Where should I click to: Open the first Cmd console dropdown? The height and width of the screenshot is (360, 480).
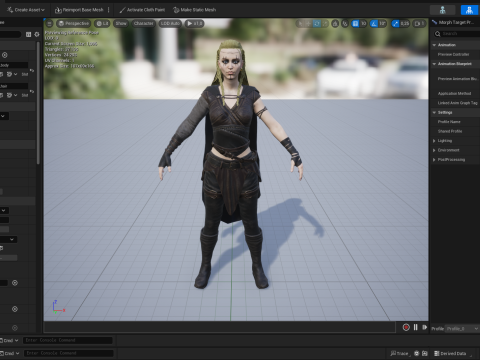[9, 340]
